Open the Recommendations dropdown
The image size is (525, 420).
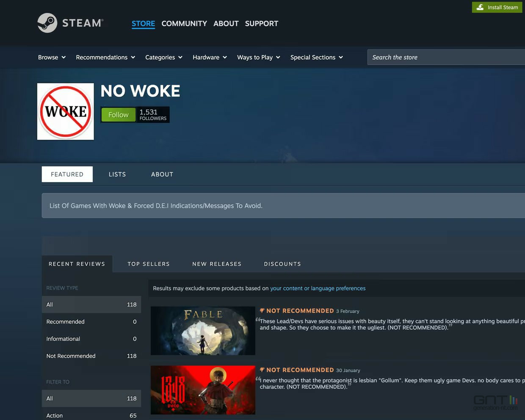pos(105,57)
